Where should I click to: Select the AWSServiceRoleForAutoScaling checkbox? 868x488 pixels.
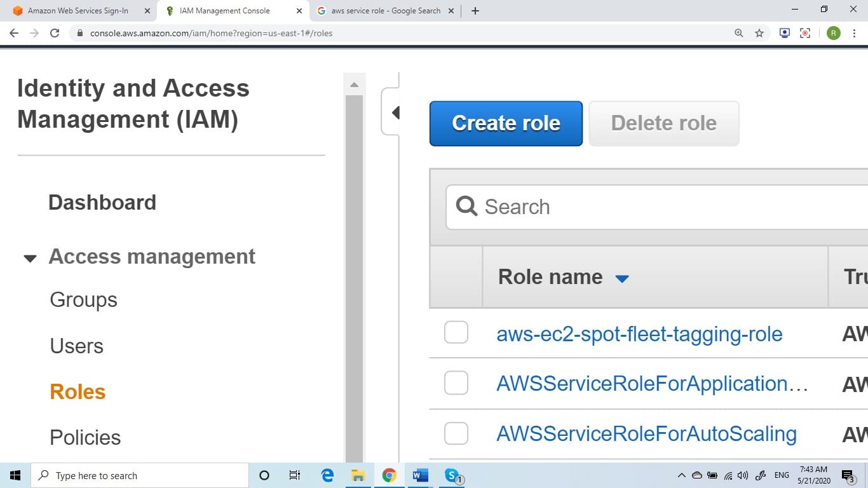coord(456,433)
